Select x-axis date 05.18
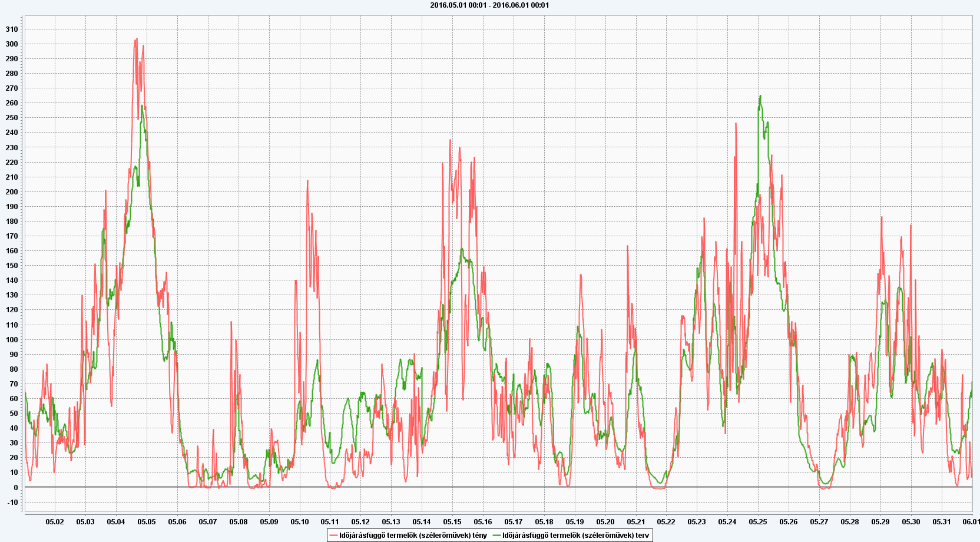The width and height of the screenshot is (980, 542). click(544, 522)
